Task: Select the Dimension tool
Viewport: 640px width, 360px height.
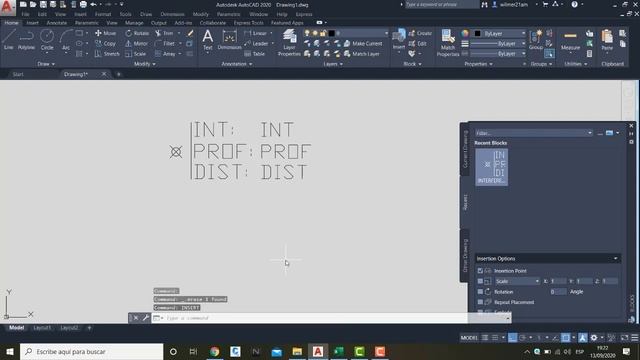Action: click(229, 40)
